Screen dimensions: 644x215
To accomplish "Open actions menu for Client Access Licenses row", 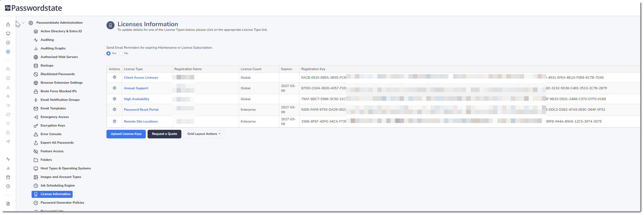I will pos(115,77).
